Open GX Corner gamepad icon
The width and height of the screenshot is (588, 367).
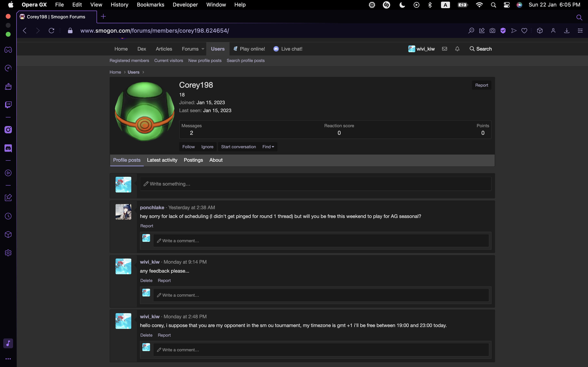[8, 50]
